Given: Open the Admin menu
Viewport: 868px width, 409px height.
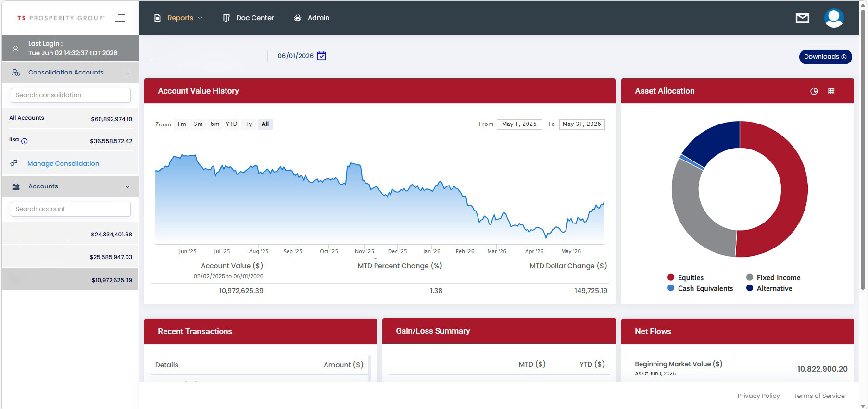Looking at the screenshot, I should click(x=312, y=18).
